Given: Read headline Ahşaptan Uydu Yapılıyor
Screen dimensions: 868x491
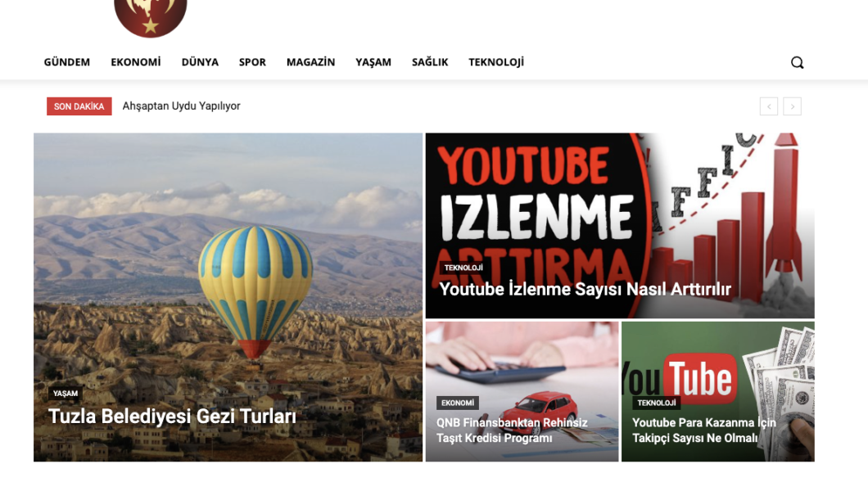Looking at the screenshot, I should pos(181,106).
